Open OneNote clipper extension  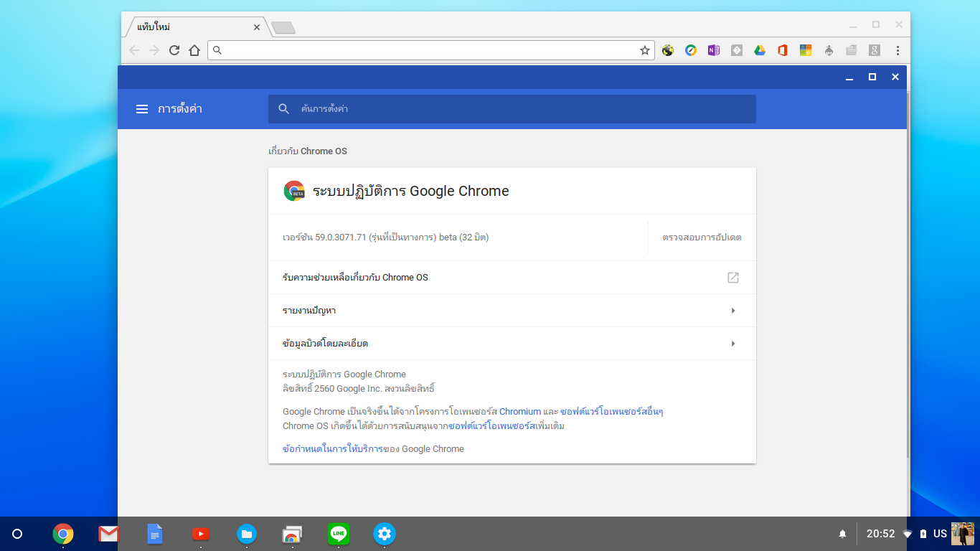pyautogui.click(x=713, y=50)
